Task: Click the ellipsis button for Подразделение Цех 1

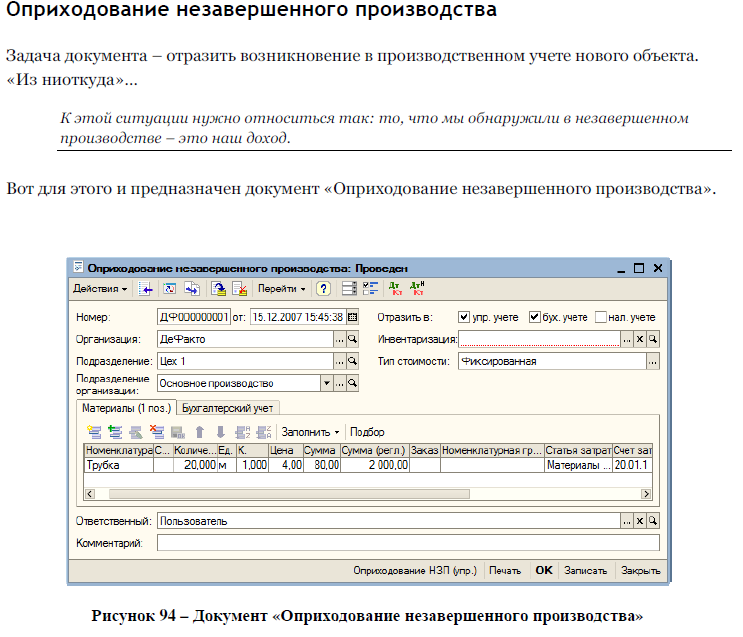Action: tap(340, 362)
